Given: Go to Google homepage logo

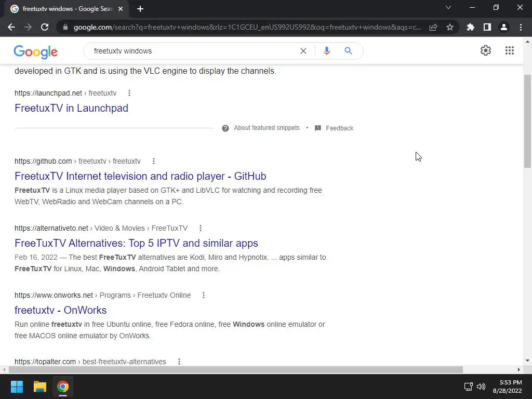Looking at the screenshot, I should click(36, 51).
